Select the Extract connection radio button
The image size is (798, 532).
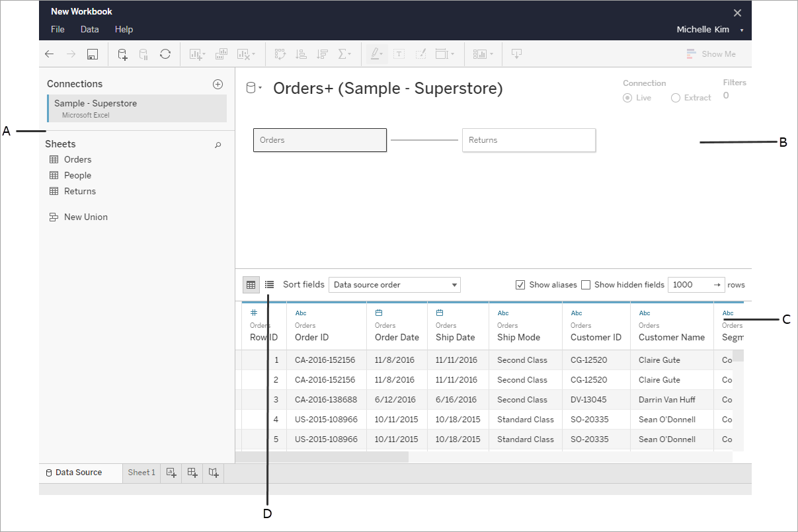(x=675, y=97)
